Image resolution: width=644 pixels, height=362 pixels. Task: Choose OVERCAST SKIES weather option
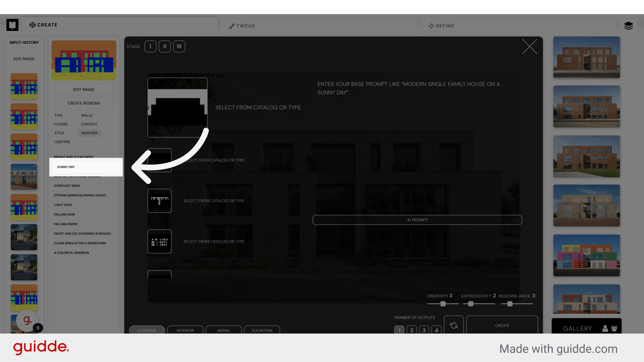tap(67, 186)
